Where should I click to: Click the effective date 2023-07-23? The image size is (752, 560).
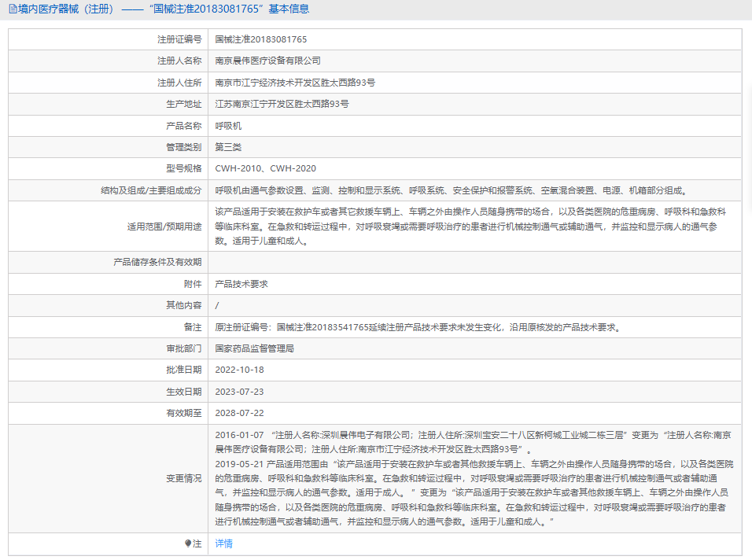(x=240, y=392)
